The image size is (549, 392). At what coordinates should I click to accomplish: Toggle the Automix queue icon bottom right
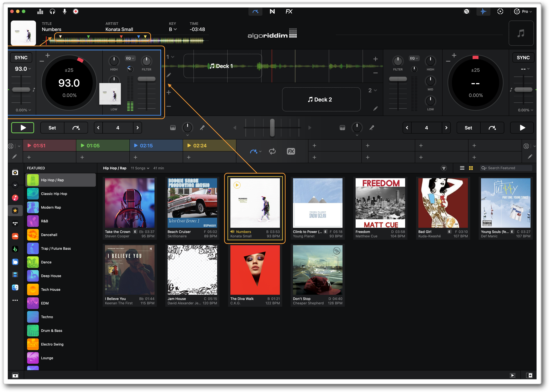click(512, 375)
